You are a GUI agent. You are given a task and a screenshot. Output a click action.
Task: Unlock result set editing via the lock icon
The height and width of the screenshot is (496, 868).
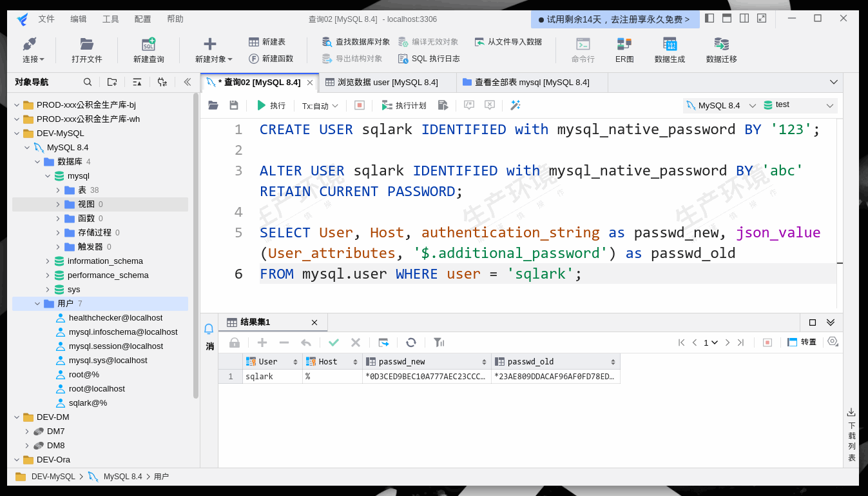tap(234, 342)
